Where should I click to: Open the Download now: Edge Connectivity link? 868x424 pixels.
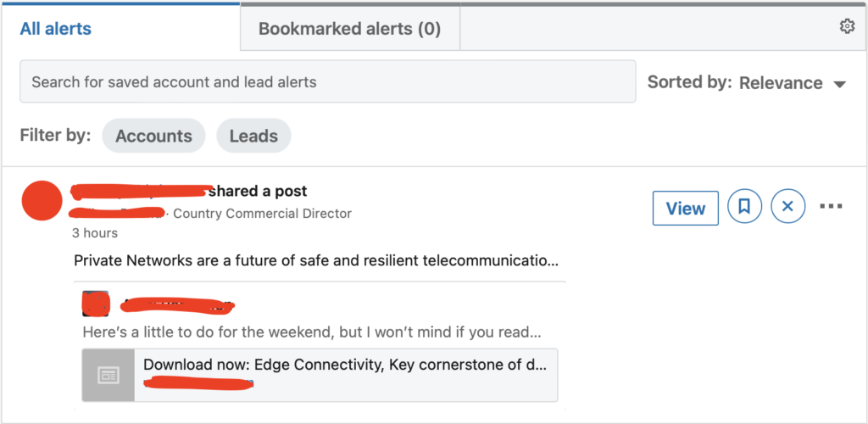click(344, 365)
